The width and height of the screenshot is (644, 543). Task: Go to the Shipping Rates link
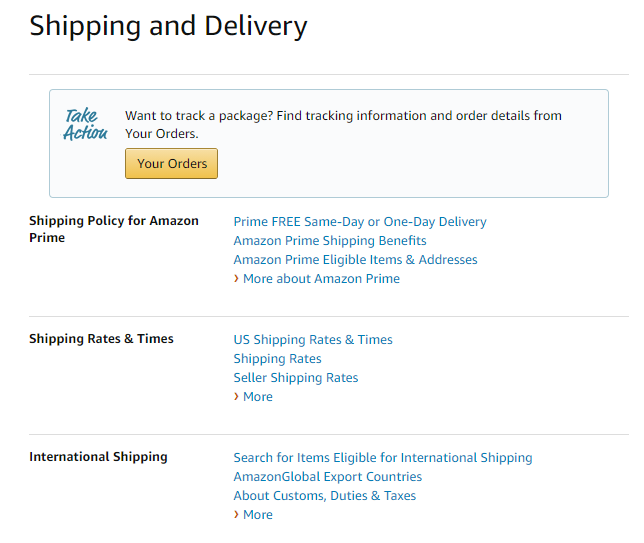tap(277, 359)
